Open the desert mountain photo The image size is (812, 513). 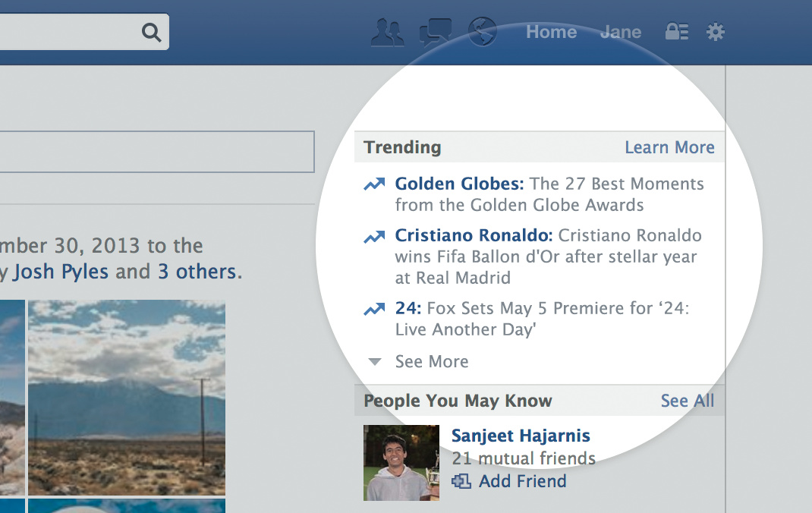tap(127, 397)
